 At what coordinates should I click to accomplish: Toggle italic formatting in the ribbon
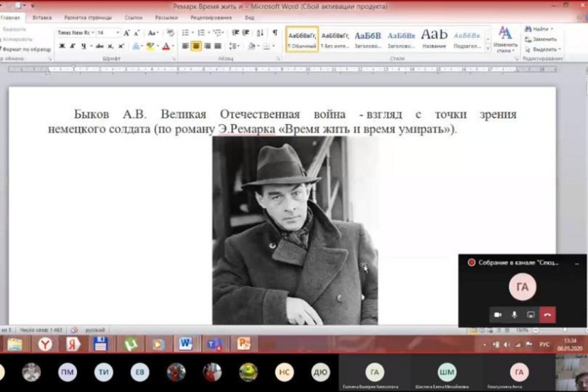[x=71, y=46]
